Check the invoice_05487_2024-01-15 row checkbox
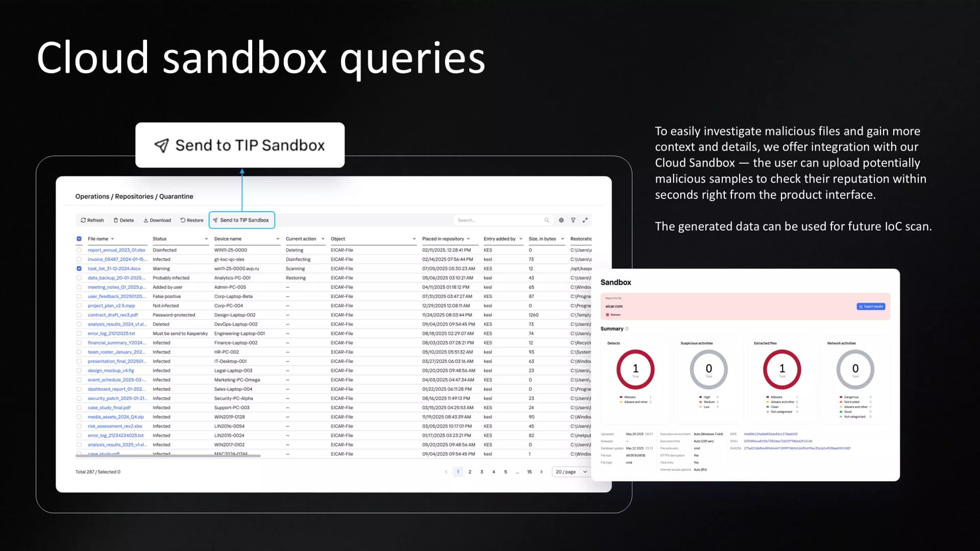The image size is (980, 551). [x=79, y=259]
